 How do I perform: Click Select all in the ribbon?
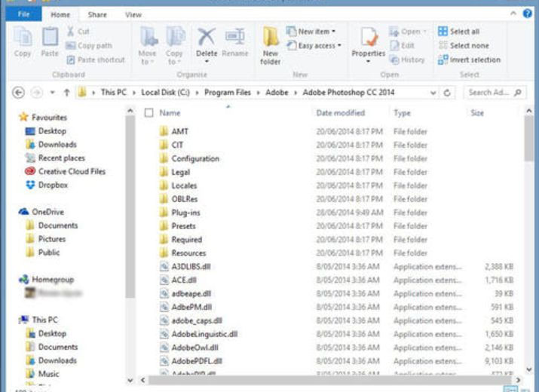click(x=459, y=32)
